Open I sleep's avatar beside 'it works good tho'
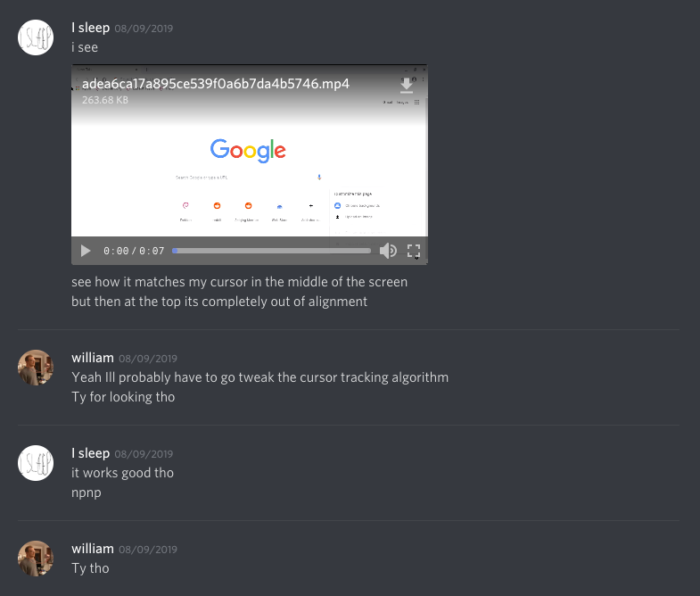Viewport: 700px width, 596px height. (37, 463)
